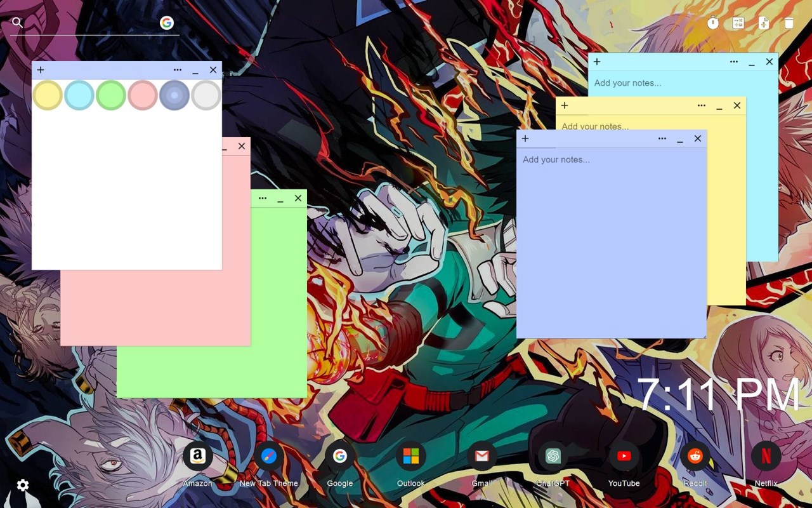Click plus icon on cyan note
The width and height of the screenshot is (812, 508).
pyautogui.click(x=597, y=62)
